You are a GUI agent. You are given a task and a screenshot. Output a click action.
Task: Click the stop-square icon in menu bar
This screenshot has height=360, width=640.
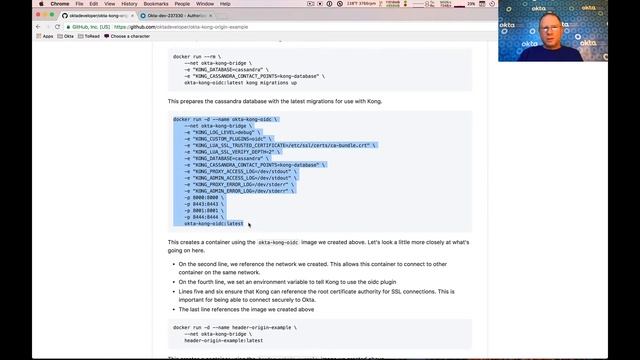tap(320, 4)
